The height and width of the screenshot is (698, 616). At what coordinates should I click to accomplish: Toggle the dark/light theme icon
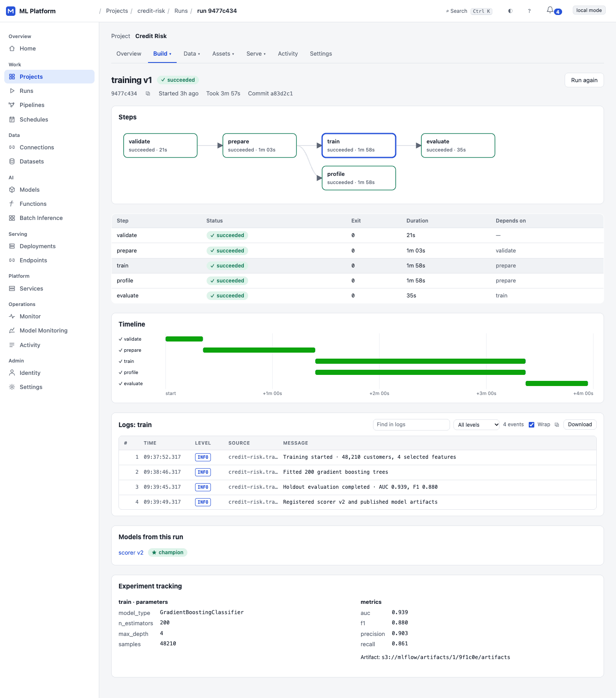(x=510, y=11)
